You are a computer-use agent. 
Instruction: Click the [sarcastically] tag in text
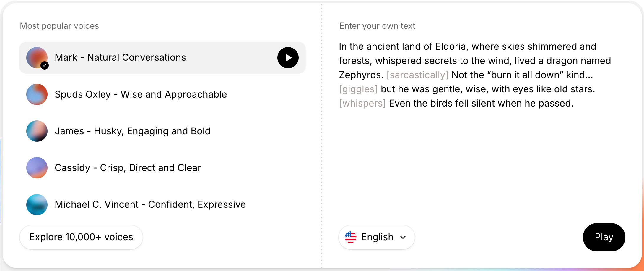(417, 75)
